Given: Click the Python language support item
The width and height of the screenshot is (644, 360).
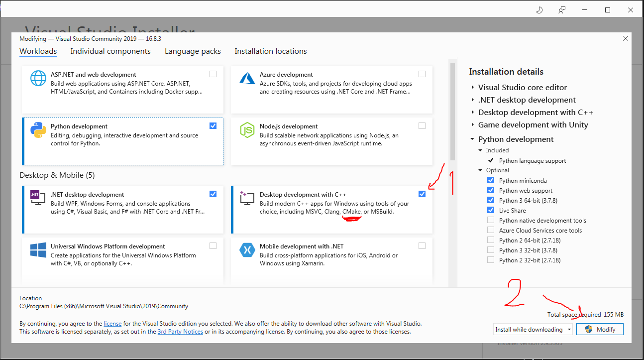Looking at the screenshot, I should [533, 161].
